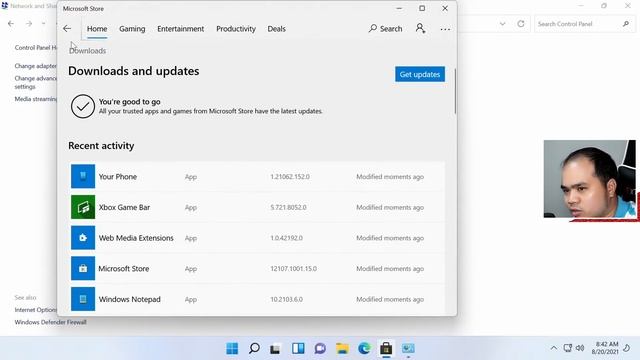Launch Microsoft Edge from the taskbar
The image size is (640, 360).
point(364,348)
